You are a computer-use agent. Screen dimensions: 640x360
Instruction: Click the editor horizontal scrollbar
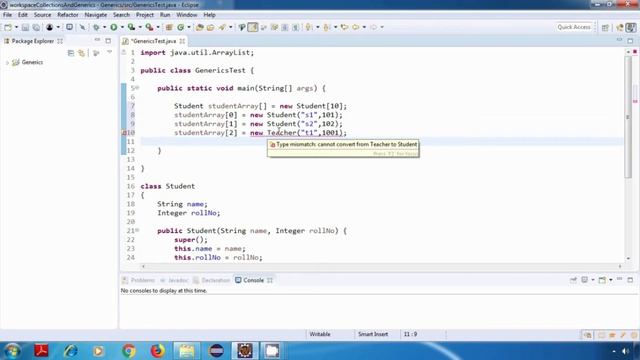(x=381, y=266)
